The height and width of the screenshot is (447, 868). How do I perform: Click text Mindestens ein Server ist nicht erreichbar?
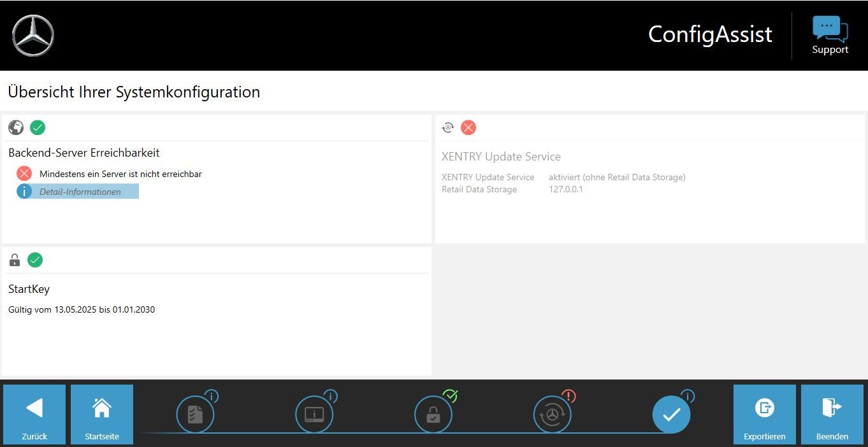coord(120,174)
